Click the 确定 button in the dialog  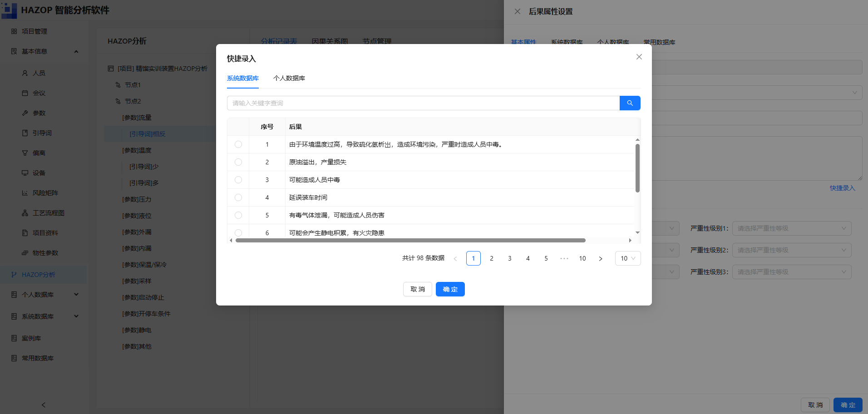tap(450, 289)
